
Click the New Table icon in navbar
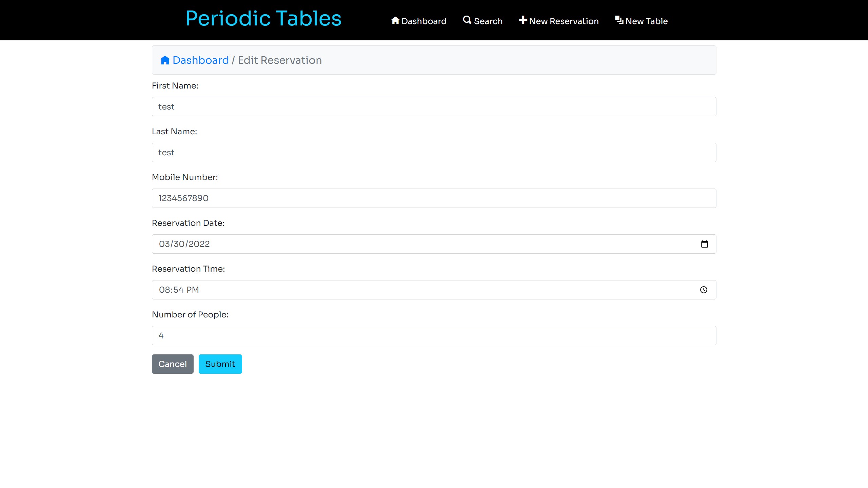619,20
